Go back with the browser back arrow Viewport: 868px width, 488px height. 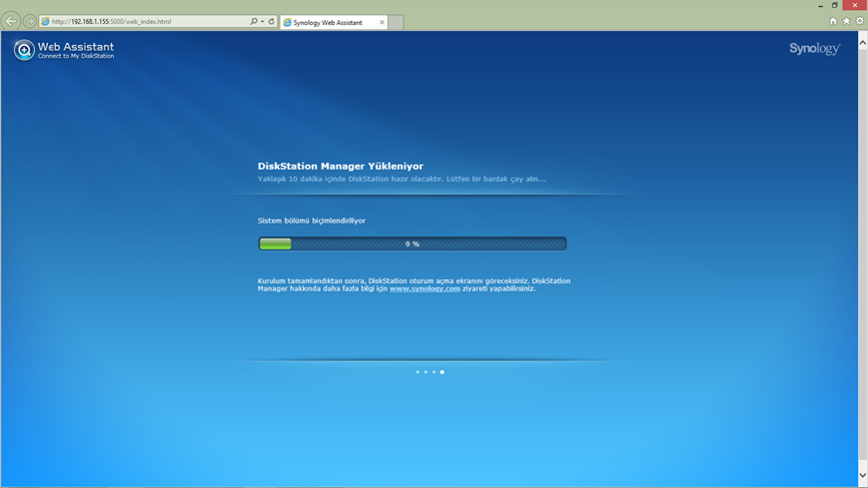pos(11,21)
